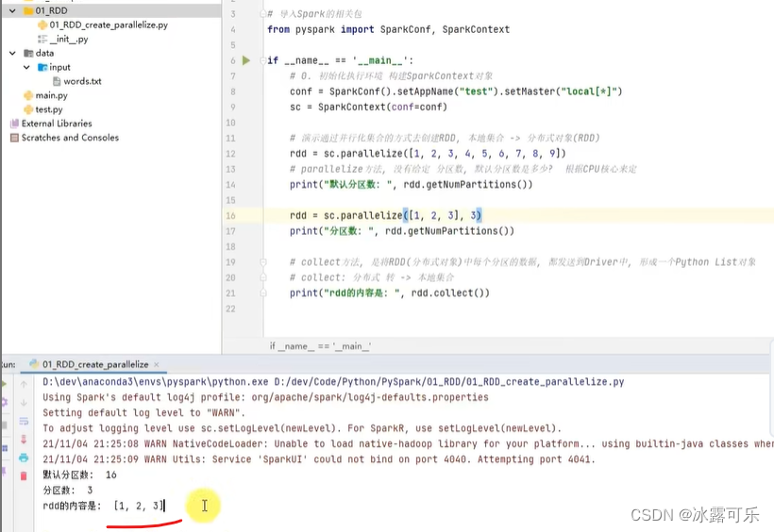
Task: Fold the if __name__ block at line 6
Action: coord(263,60)
